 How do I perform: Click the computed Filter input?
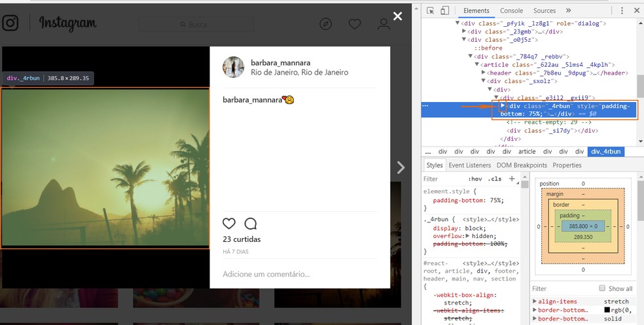563,288
